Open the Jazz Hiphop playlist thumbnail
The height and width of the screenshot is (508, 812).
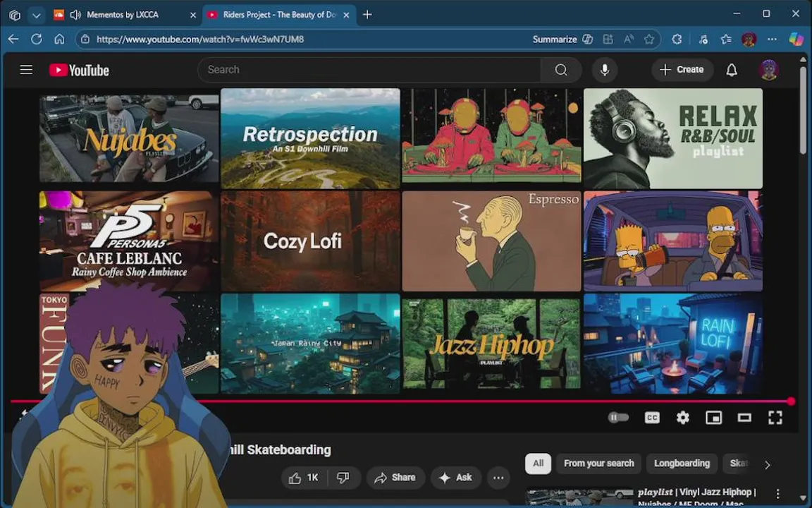[491, 343]
